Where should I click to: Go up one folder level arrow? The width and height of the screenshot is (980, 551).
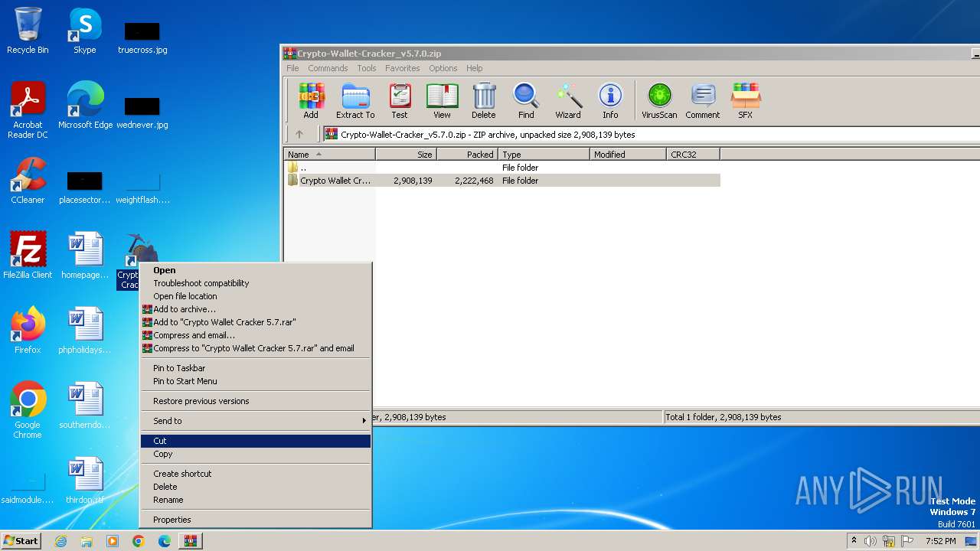click(299, 134)
